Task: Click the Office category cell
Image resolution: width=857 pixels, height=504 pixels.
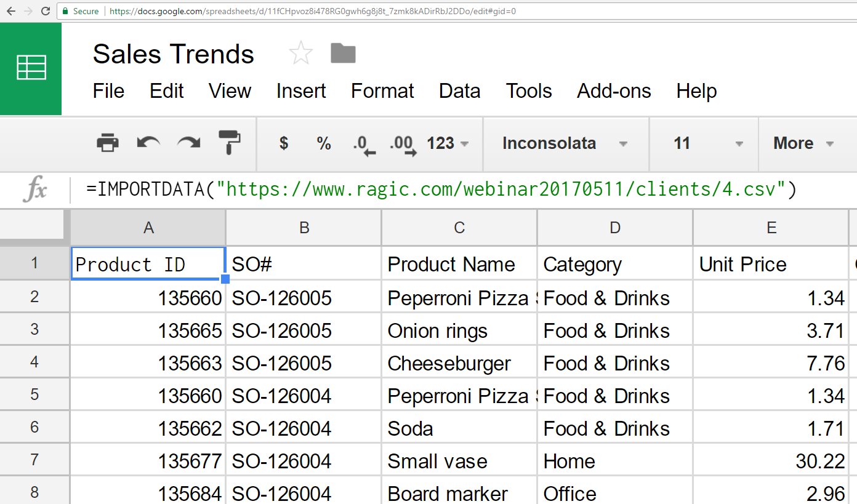Action: pyautogui.click(x=615, y=491)
